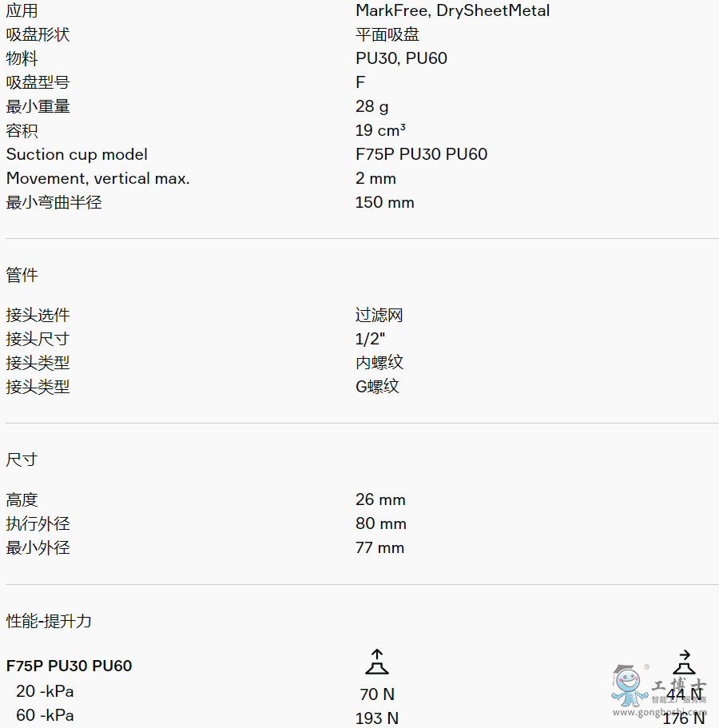Click the 70 N vertical force value
The image size is (719, 728).
click(377, 694)
